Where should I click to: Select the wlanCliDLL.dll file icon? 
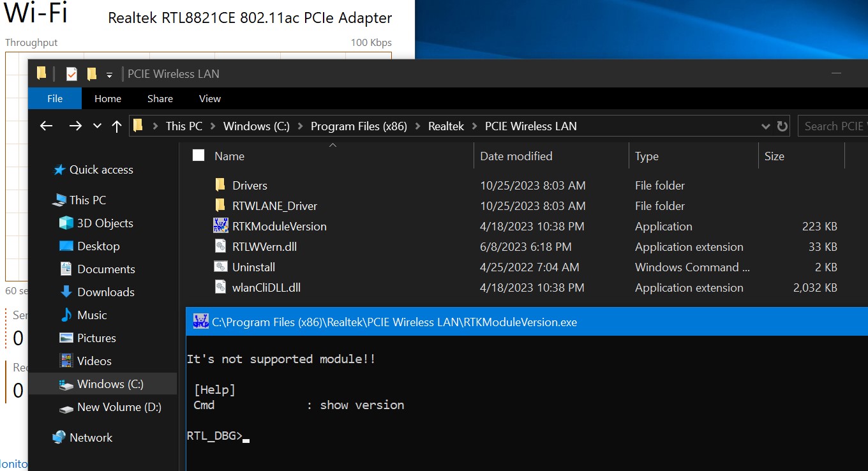(220, 287)
